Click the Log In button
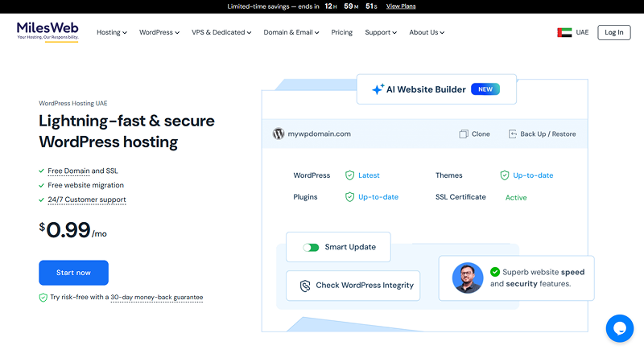This screenshot has height=358, width=644. (614, 32)
